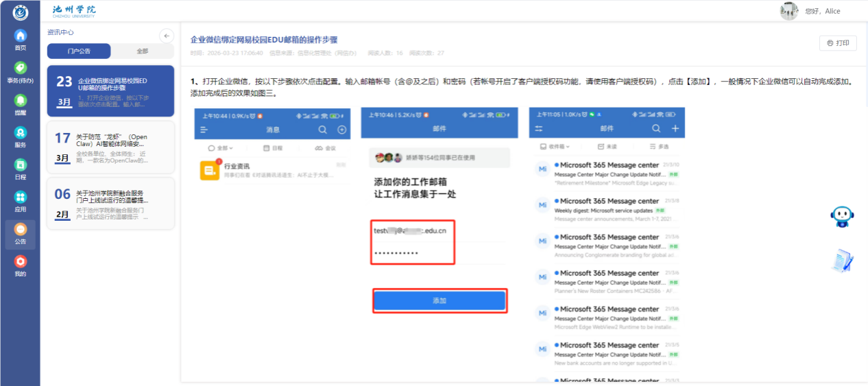Image resolution: width=868 pixels, height=386 pixels.
Task: Click the 提醒 reminder bell icon
Action: (x=21, y=104)
